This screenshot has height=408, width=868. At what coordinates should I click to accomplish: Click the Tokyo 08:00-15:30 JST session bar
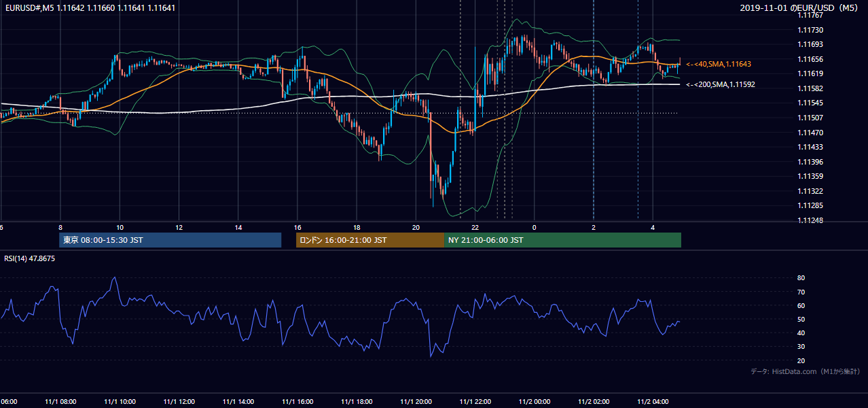pos(170,240)
